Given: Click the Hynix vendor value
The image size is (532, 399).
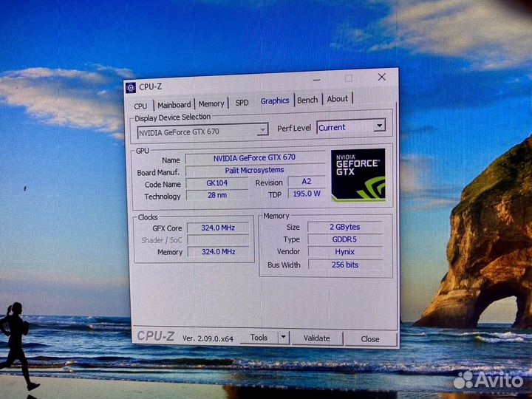Looking at the screenshot, I should 345,252.
